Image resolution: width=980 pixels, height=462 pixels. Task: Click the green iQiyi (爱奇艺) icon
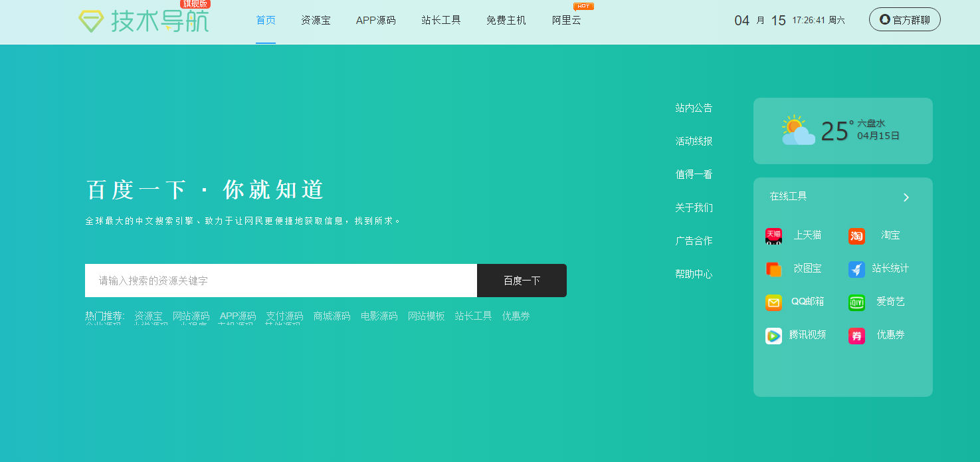(x=856, y=302)
